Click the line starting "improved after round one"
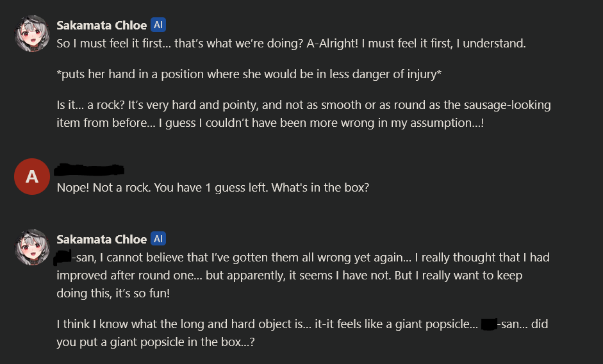The image size is (603, 364). [x=289, y=276]
